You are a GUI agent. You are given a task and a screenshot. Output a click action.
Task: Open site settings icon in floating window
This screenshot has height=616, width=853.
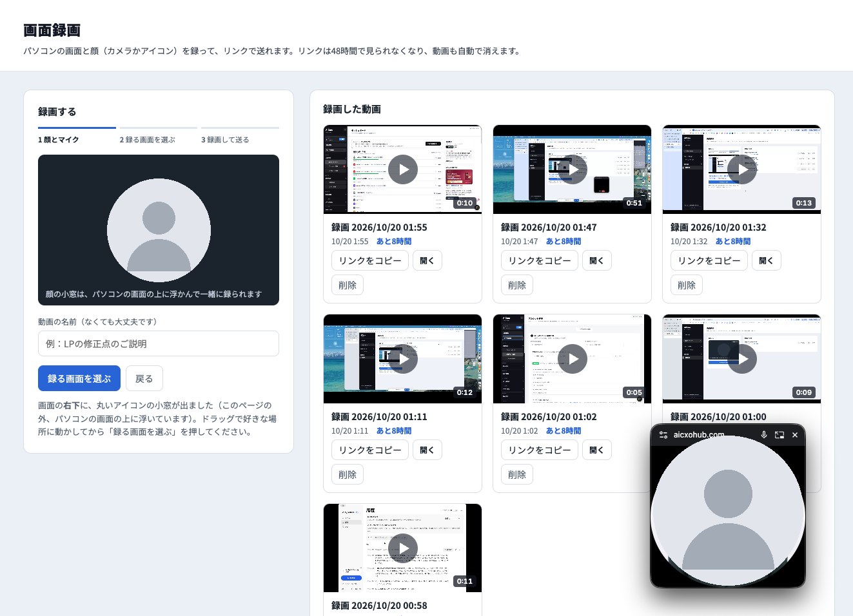pyautogui.click(x=663, y=435)
